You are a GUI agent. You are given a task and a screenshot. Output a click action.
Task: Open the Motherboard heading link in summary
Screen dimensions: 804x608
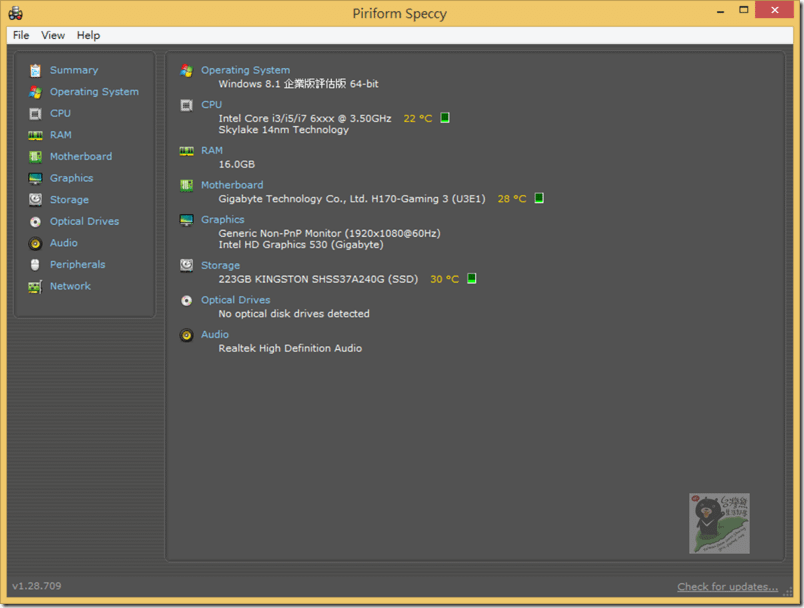pyautogui.click(x=232, y=185)
